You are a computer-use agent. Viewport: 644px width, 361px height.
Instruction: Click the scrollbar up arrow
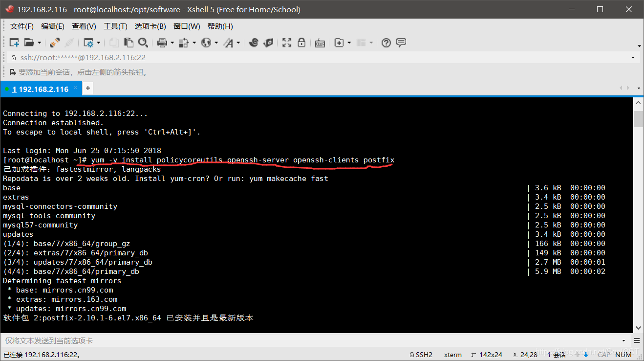click(638, 103)
